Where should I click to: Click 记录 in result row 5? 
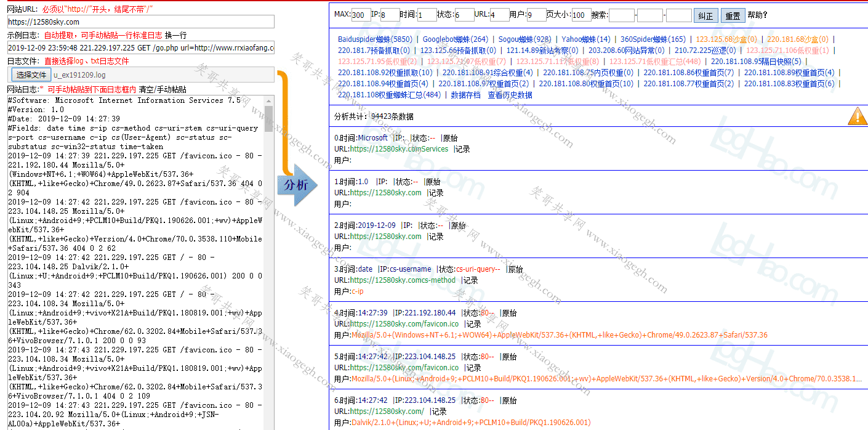474,368
